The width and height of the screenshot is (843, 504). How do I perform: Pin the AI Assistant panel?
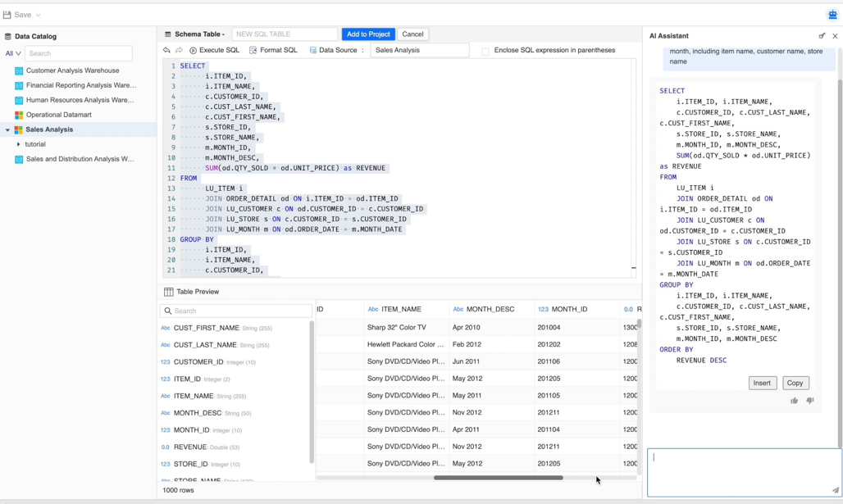click(822, 36)
